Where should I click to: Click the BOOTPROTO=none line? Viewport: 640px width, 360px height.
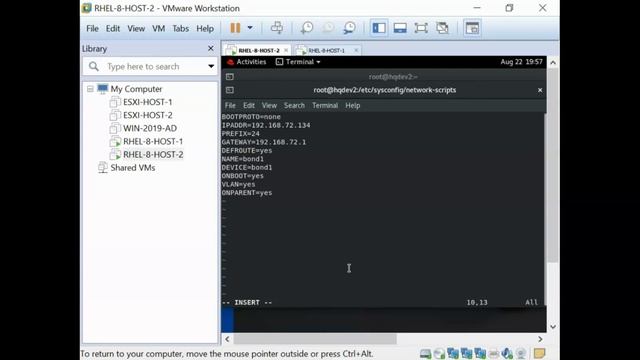251,117
